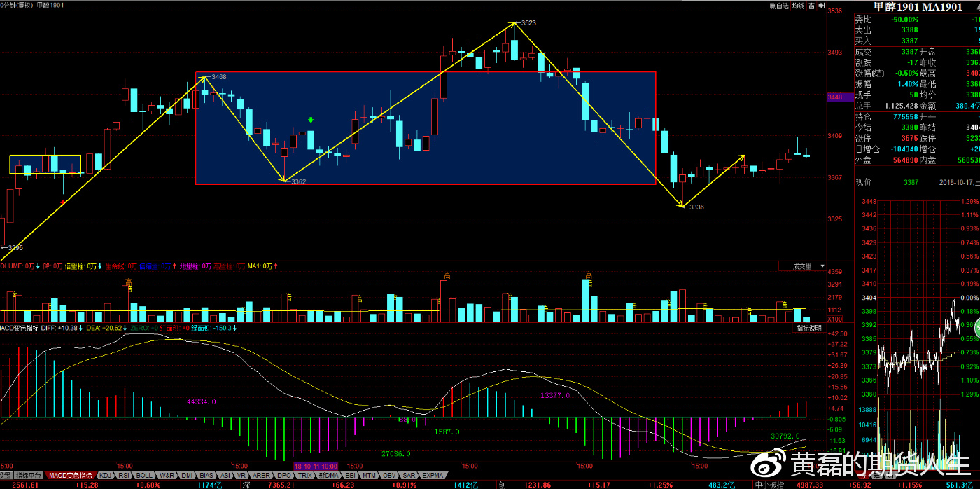Select the DPO indicator tab
980x489 pixels.
pos(283,475)
